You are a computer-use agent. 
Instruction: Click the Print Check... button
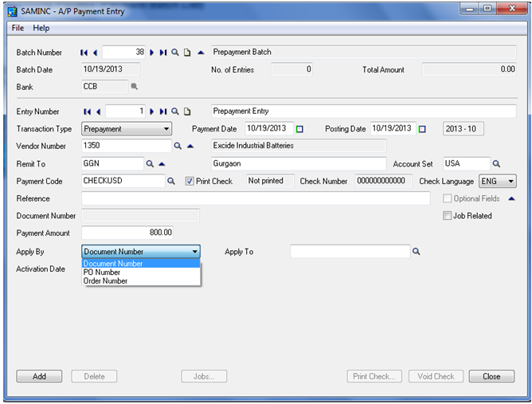374,376
